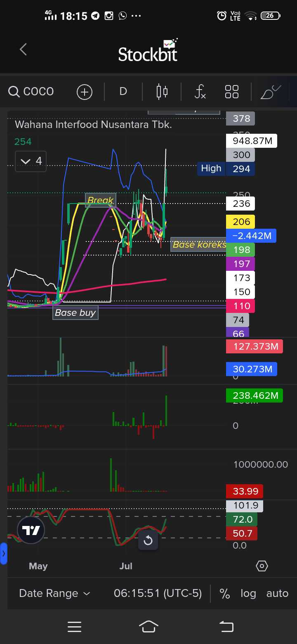
Task: Open the Android recent apps button
Action: [74, 627]
